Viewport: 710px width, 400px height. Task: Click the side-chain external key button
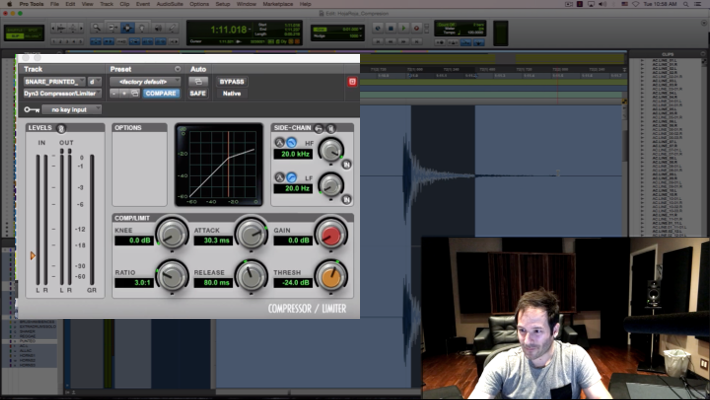pyautogui.click(x=318, y=128)
